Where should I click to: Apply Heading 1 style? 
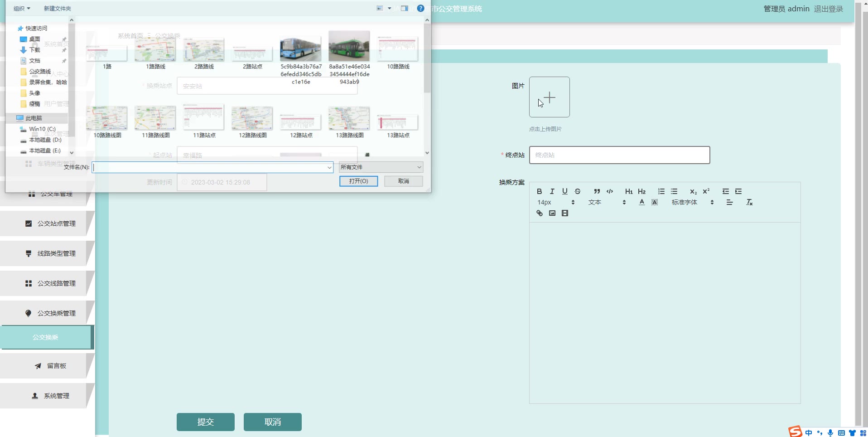tap(629, 191)
